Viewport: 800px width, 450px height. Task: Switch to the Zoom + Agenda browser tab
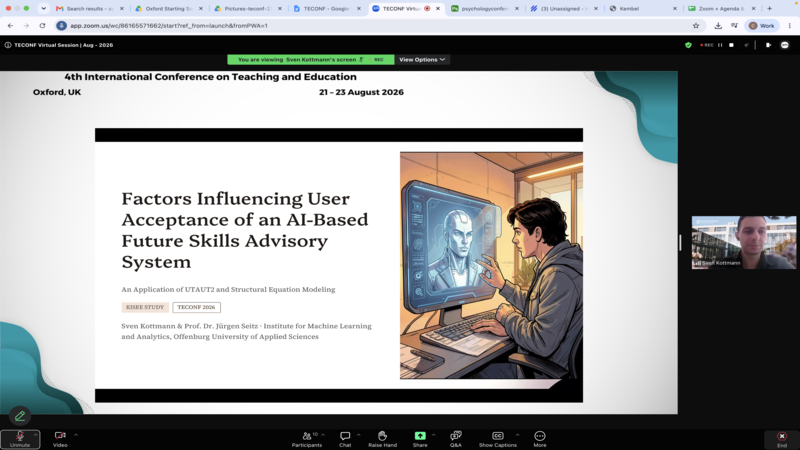click(x=720, y=9)
